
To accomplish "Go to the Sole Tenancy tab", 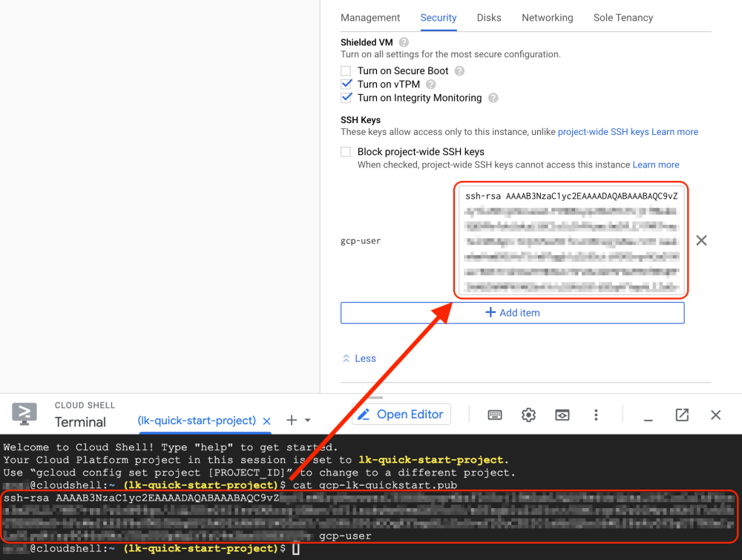I will click(x=623, y=18).
